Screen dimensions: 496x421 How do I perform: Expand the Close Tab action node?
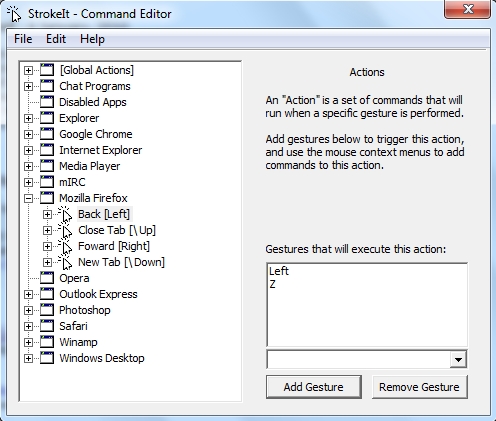click(x=47, y=230)
